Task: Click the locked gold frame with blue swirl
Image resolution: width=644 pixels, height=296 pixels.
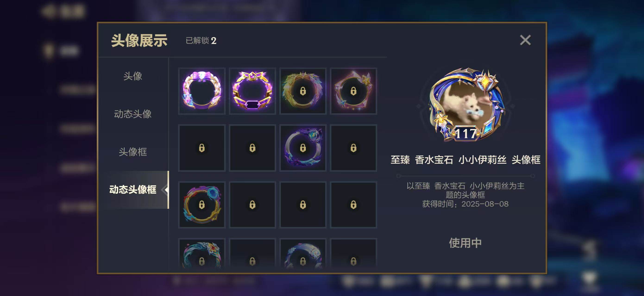Action: pyautogui.click(x=202, y=205)
